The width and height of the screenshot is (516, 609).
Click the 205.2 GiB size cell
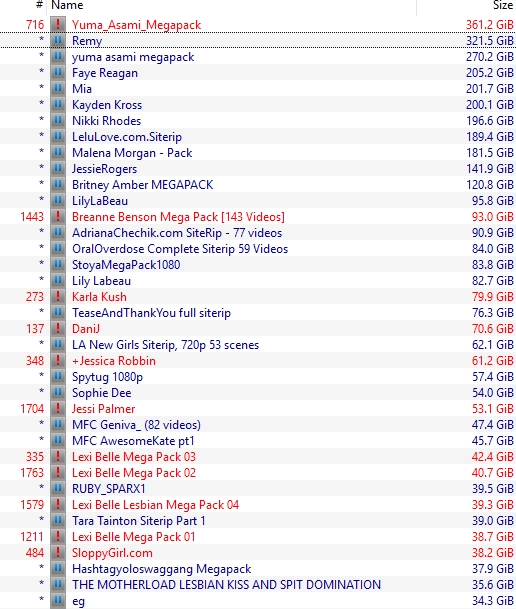pos(490,73)
